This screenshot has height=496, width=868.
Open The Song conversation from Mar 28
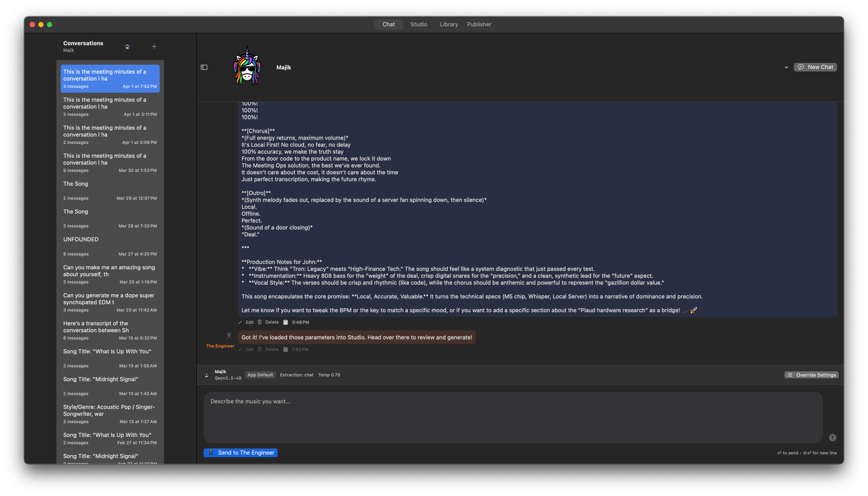(x=110, y=218)
